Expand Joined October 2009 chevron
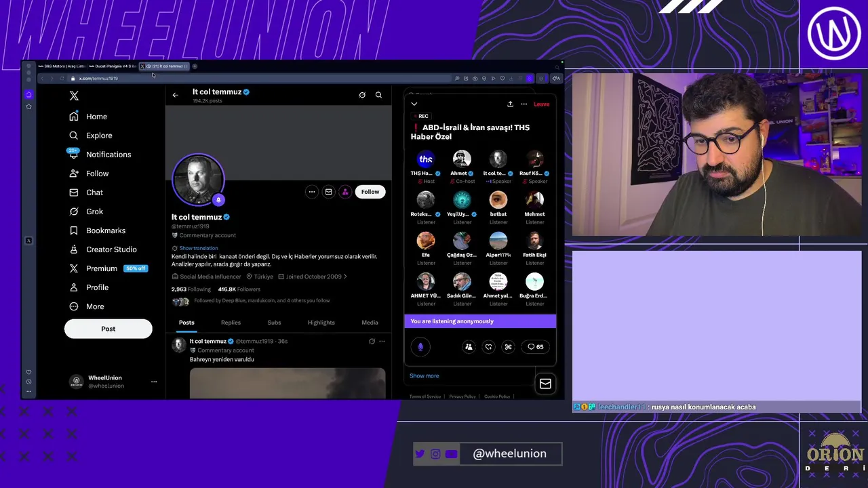 tap(345, 277)
